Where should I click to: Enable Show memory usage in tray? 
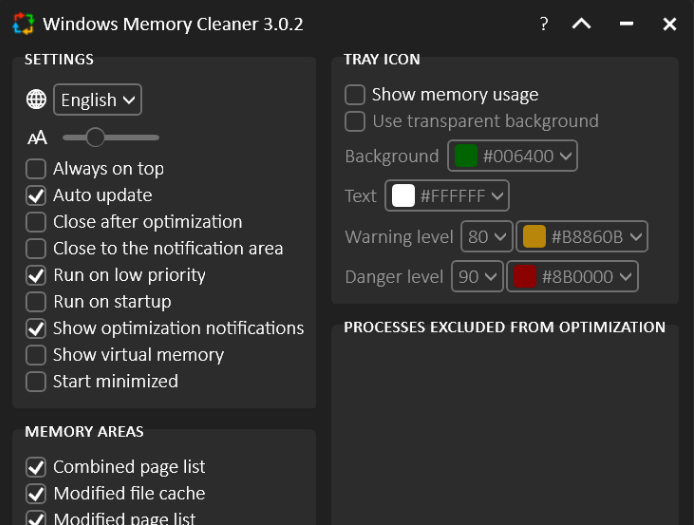point(355,95)
